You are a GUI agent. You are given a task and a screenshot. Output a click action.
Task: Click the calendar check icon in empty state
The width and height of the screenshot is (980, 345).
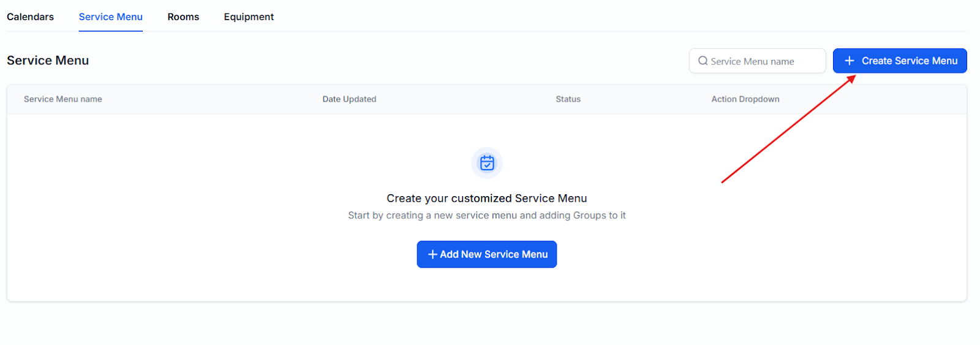pyautogui.click(x=487, y=163)
